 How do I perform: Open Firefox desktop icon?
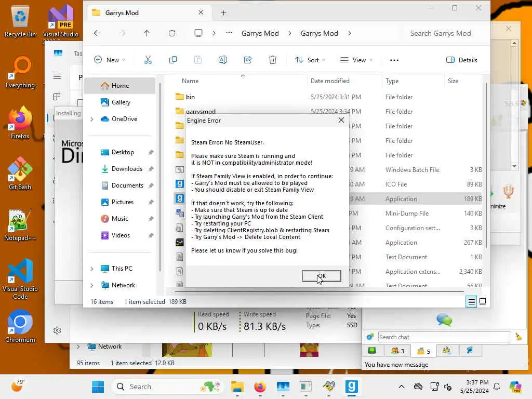[x=20, y=123]
